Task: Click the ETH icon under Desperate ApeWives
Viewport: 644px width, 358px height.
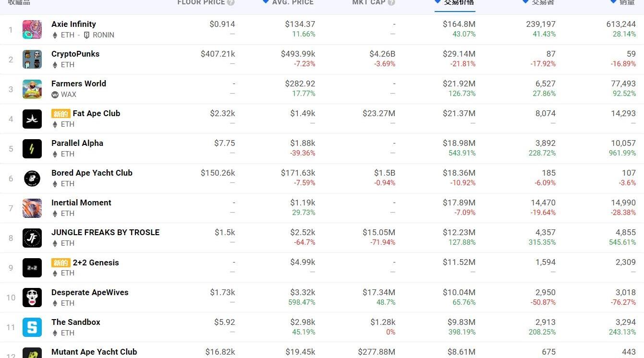Action: 55,303
